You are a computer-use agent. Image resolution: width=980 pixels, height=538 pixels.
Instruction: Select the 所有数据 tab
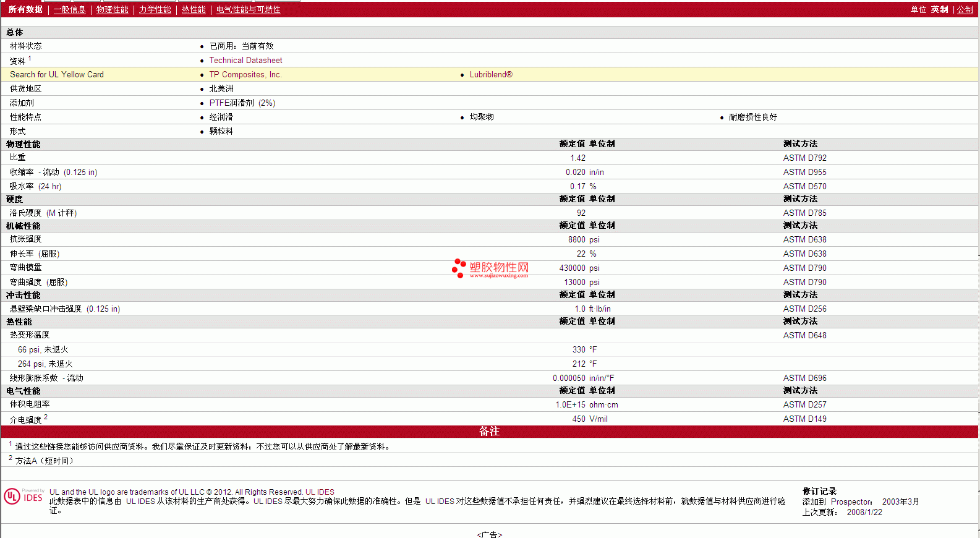click(25, 10)
